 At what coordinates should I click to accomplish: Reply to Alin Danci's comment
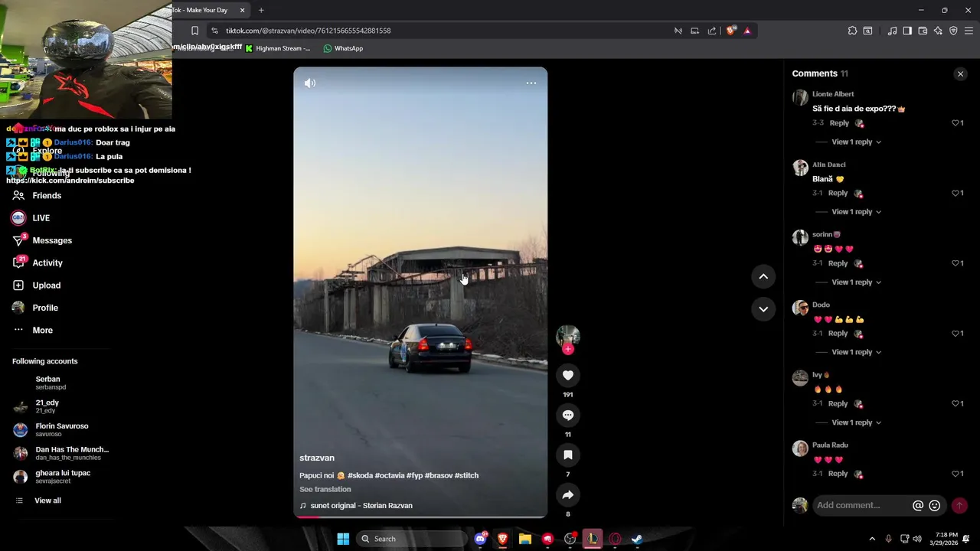(x=838, y=193)
